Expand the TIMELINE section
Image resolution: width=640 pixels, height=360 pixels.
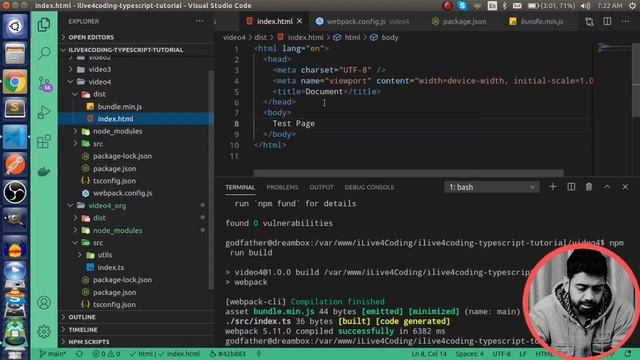(x=137, y=329)
